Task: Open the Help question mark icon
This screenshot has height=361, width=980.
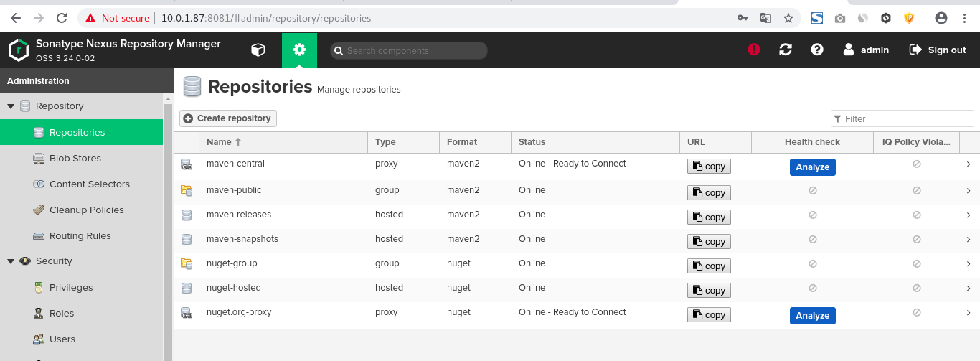Action: (817, 50)
